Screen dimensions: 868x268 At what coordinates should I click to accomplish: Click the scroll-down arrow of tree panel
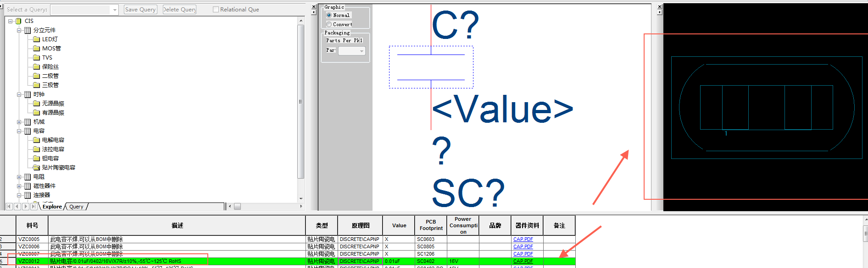coord(301,199)
